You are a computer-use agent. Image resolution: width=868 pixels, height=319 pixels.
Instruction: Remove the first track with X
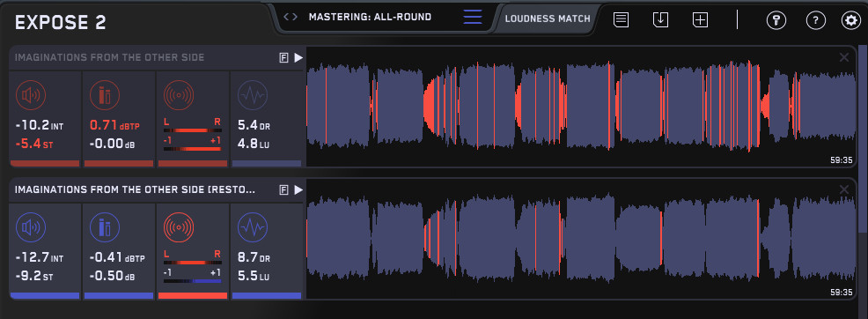844,57
